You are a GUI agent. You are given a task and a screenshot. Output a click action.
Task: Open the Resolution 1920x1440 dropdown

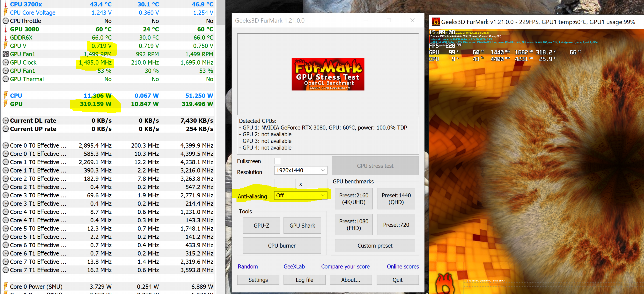tap(300, 170)
